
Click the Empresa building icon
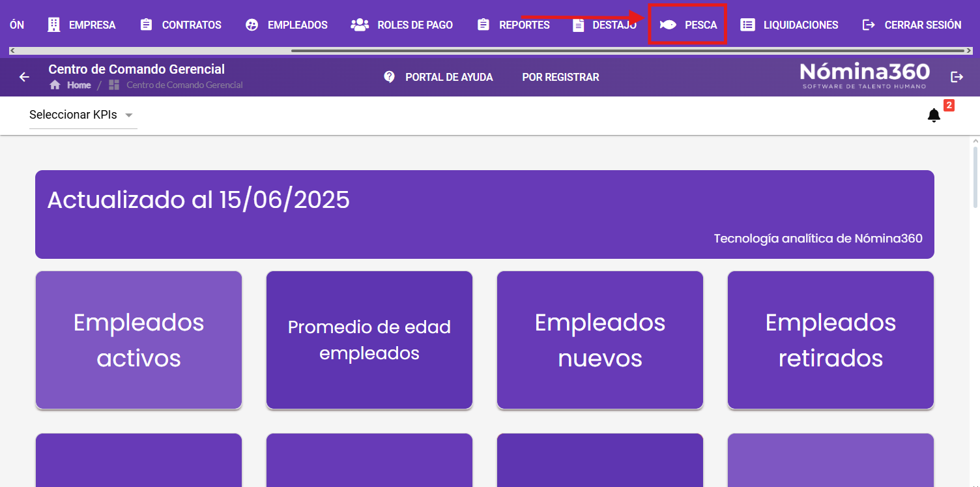pos(54,25)
